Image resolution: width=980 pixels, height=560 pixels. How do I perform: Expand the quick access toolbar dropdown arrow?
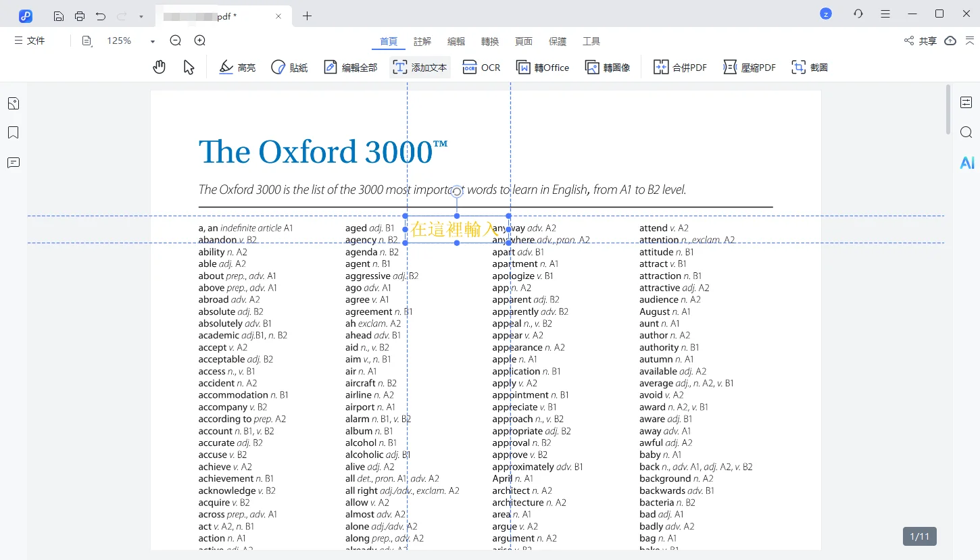[141, 16]
